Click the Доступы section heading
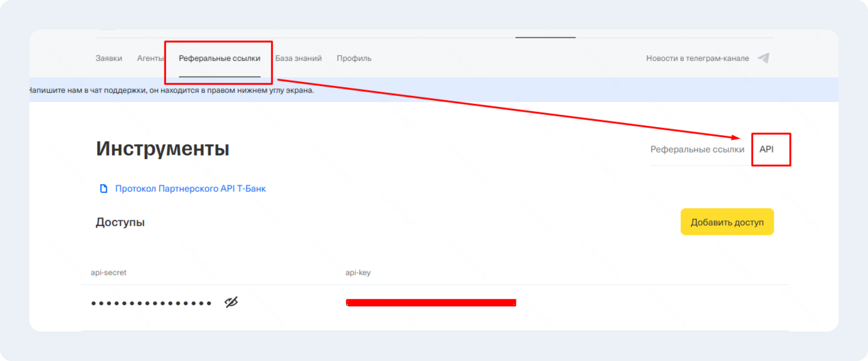Image resolution: width=868 pixels, height=361 pixels. coord(120,222)
